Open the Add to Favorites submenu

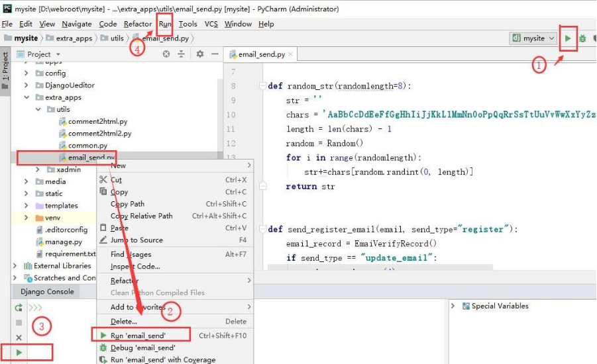point(175,307)
